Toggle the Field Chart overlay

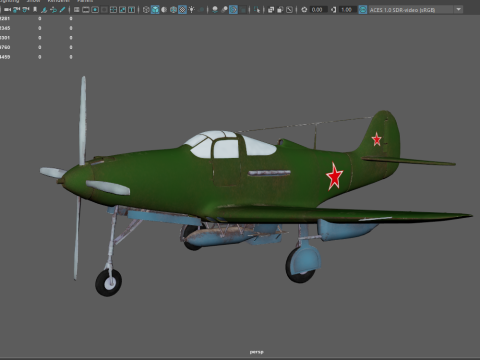pos(113,10)
